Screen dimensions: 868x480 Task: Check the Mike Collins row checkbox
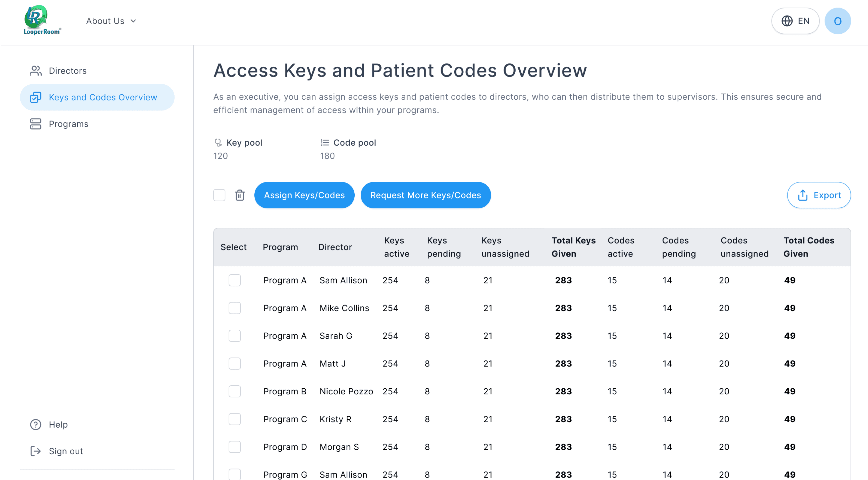pos(235,308)
